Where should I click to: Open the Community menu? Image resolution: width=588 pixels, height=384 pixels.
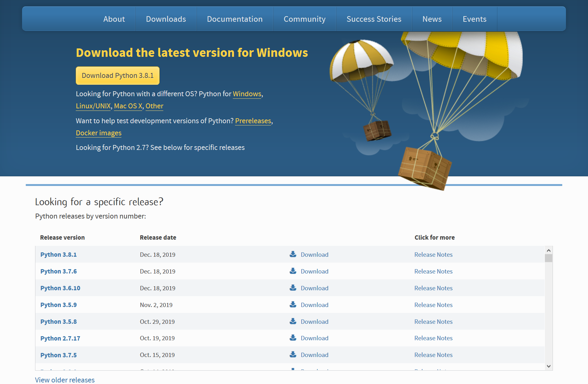point(305,19)
